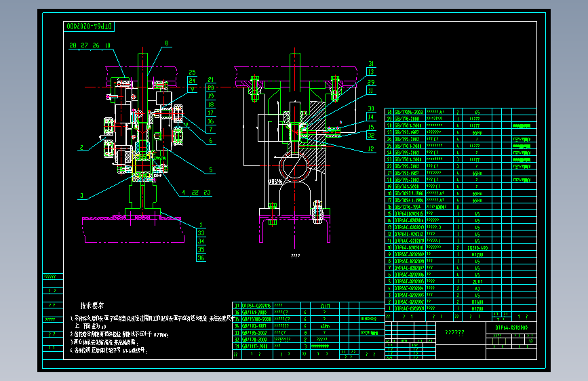
Task: Click part callout 5 beside left assembly
Action: (x=211, y=170)
